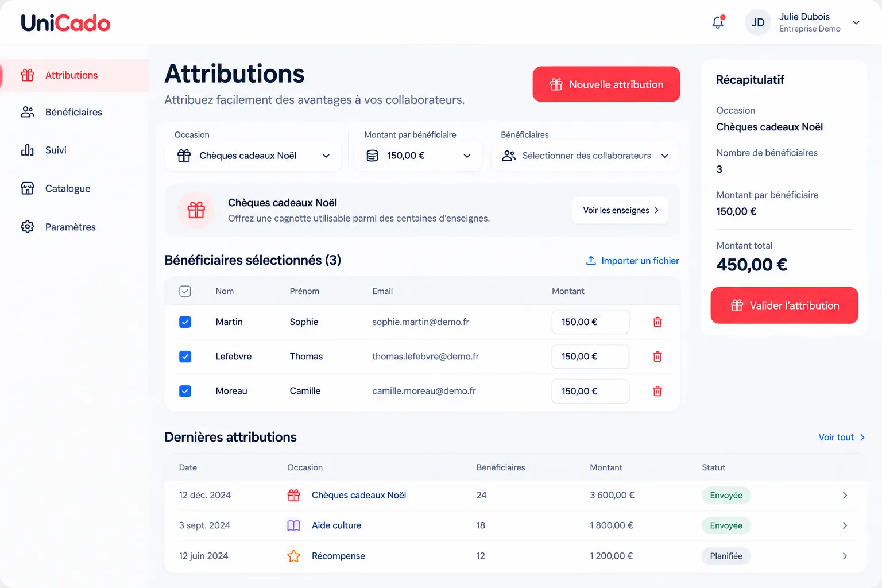The image size is (882, 588).
Task: Click Camille Moreau's amount field
Action: coord(590,391)
